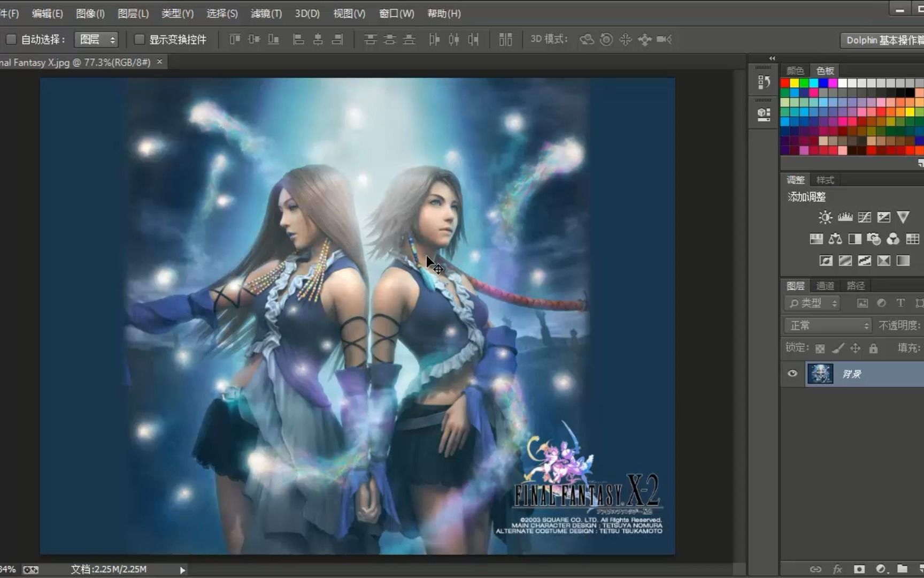Open the 编辑(E) menu
This screenshot has height=578, width=924.
[x=47, y=13]
